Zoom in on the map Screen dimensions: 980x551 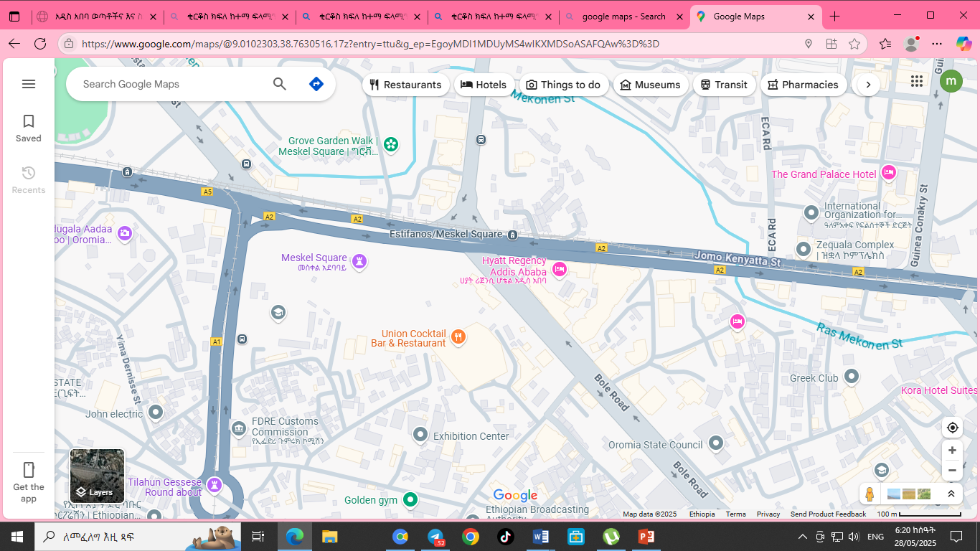coord(952,451)
